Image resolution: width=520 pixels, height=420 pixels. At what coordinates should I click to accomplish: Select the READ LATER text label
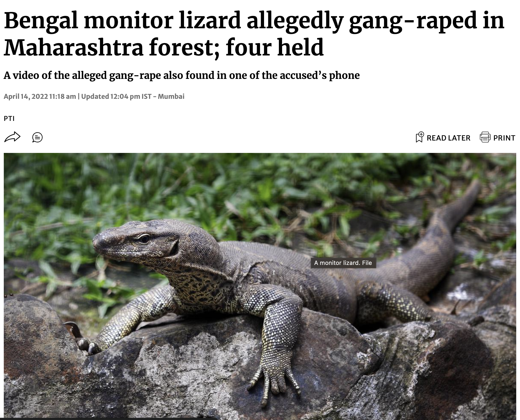coord(449,138)
